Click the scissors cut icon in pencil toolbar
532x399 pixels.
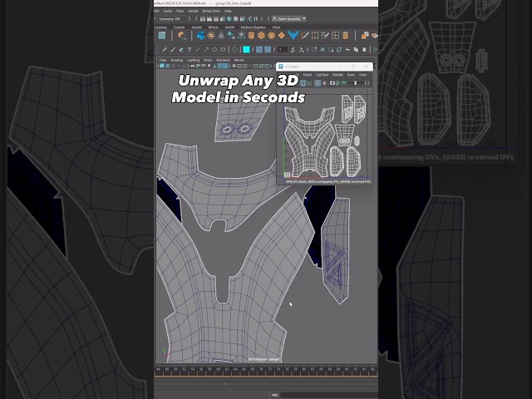[x=347, y=50]
